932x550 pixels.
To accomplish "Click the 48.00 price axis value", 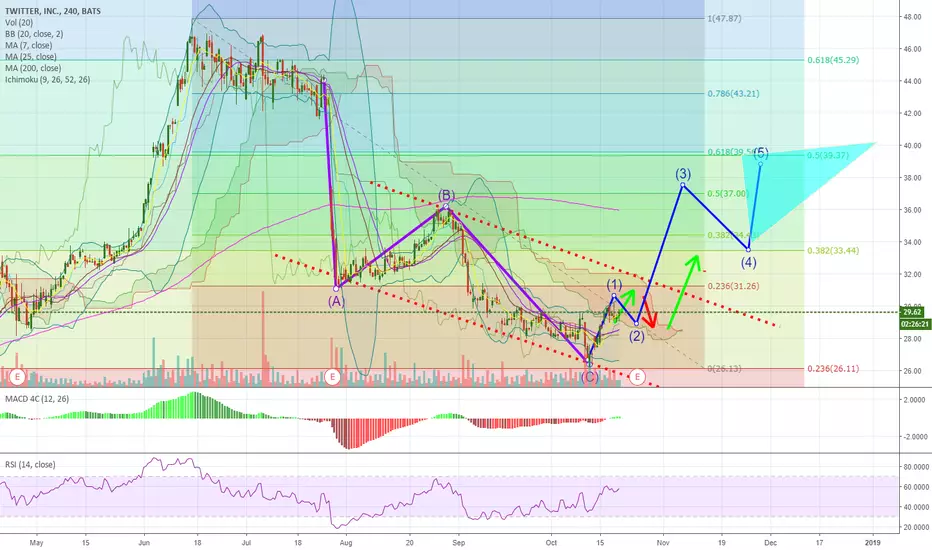I will [912, 17].
